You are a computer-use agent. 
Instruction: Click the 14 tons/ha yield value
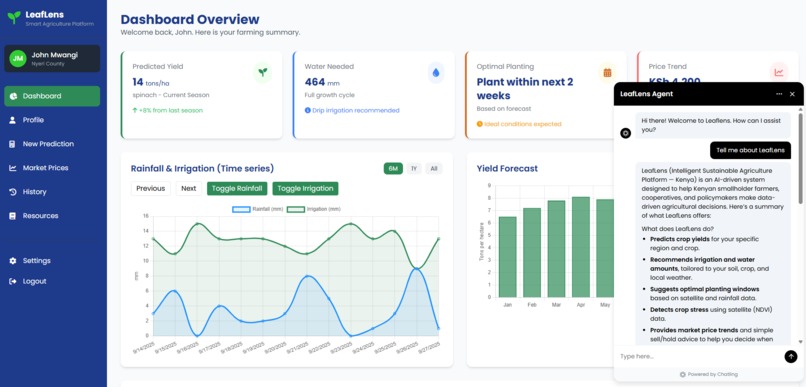[x=150, y=82]
